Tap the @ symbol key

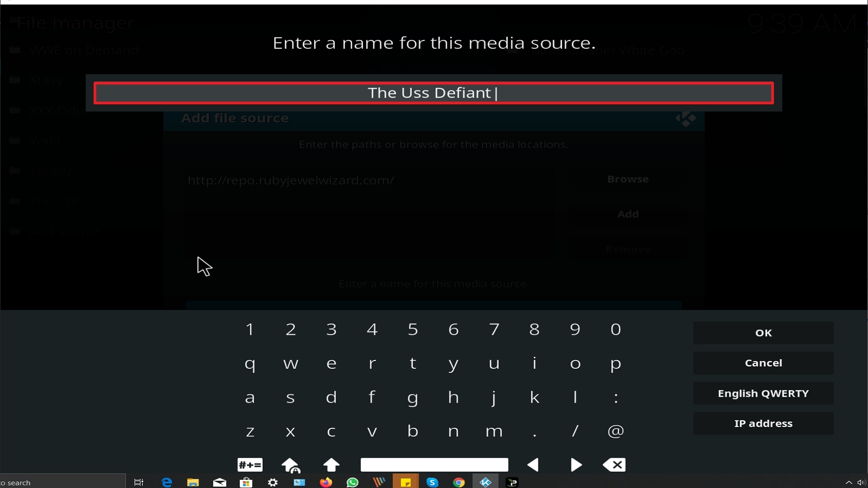(616, 432)
